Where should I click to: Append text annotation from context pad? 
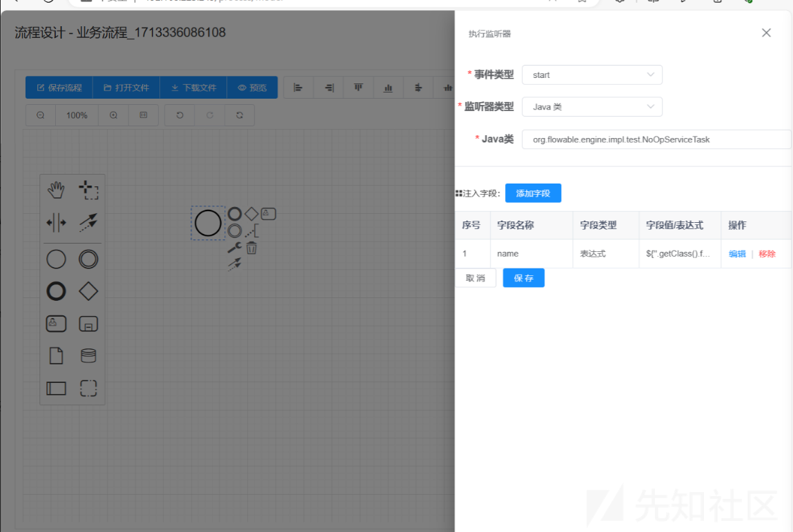(252, 231)
